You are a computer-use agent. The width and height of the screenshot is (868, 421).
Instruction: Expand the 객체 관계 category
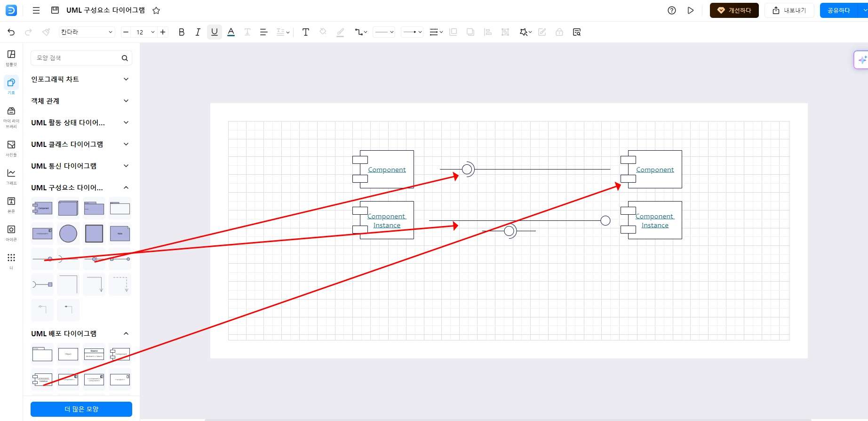(x=80, y=101)
